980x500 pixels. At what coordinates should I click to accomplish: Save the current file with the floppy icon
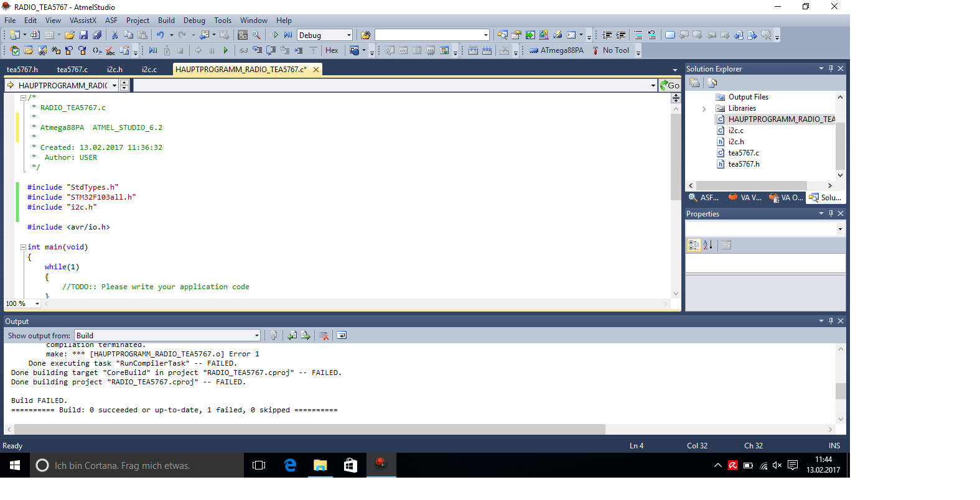[x=83, y=35]
